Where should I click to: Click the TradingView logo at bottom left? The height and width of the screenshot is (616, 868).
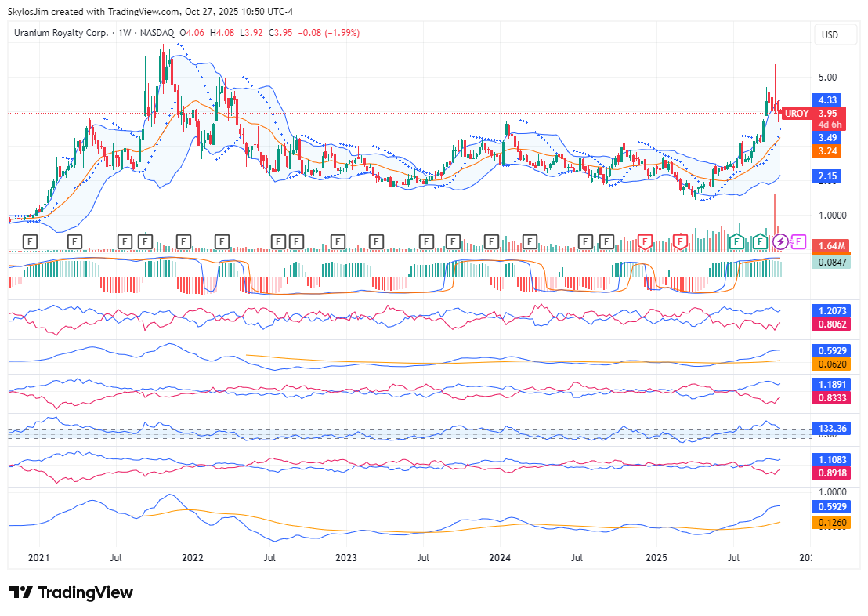(71, 592)
